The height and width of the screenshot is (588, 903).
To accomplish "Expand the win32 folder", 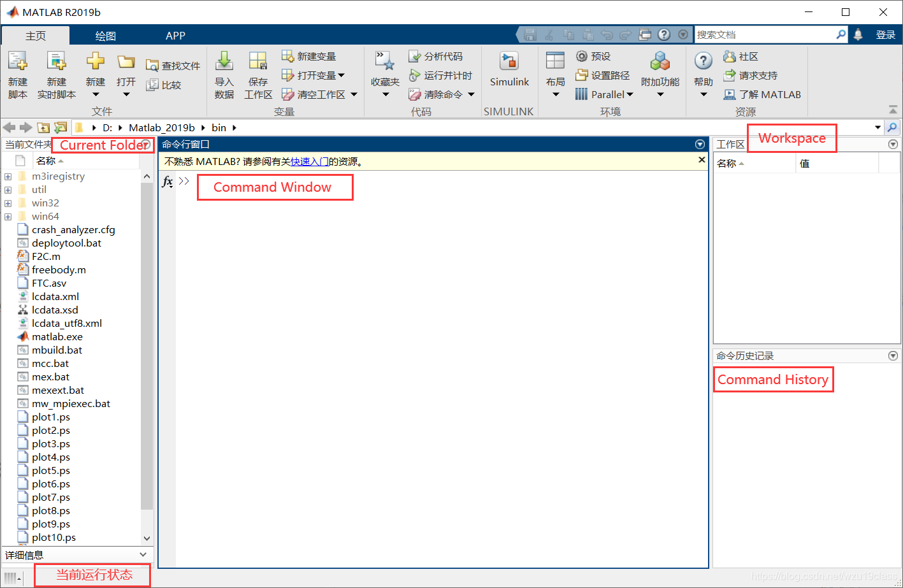I will click(8, 203).
